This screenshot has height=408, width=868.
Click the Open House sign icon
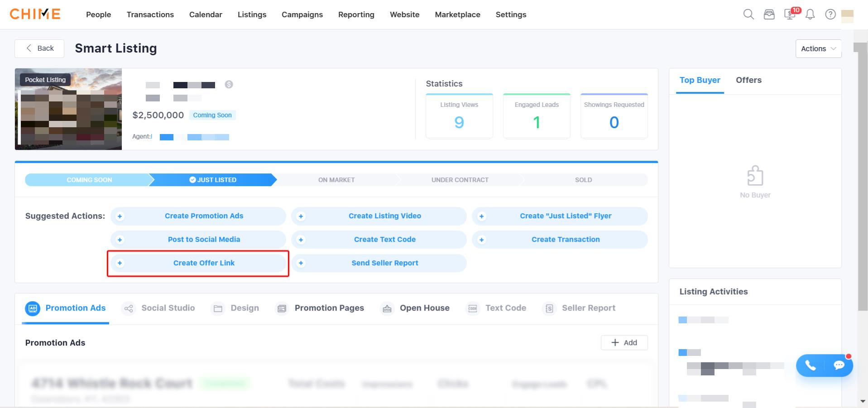pyautogui.click(x=387, y=308)
